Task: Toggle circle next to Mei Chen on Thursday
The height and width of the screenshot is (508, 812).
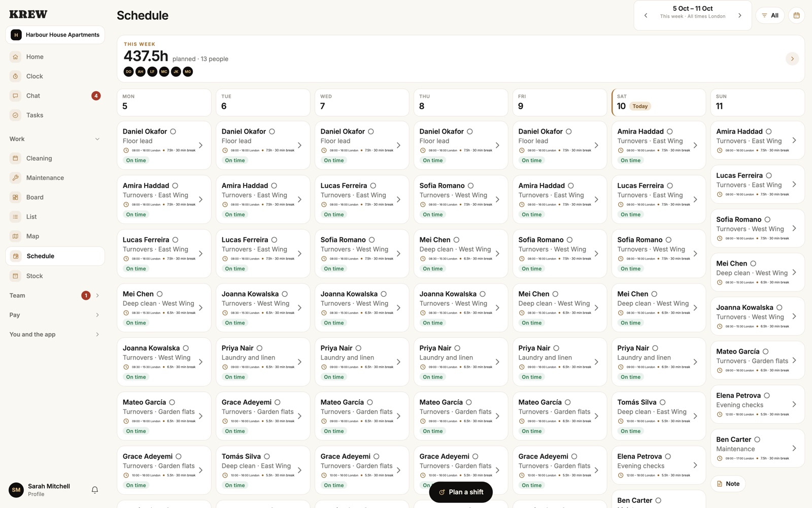Action: click(456, 240)
